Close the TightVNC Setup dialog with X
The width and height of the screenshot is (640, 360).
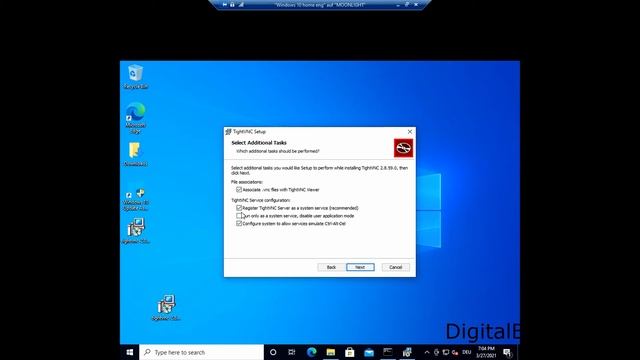pyautogui.click(x=410, y=131)
